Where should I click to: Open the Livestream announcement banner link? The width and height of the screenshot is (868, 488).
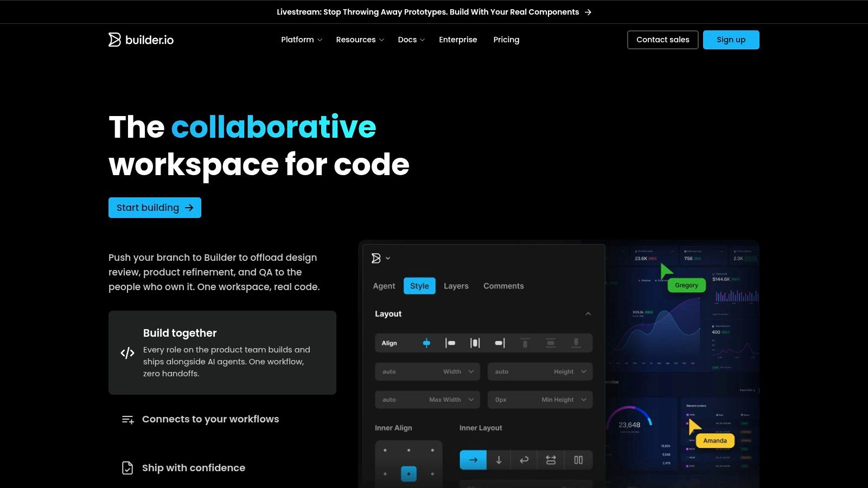point(434,12)
